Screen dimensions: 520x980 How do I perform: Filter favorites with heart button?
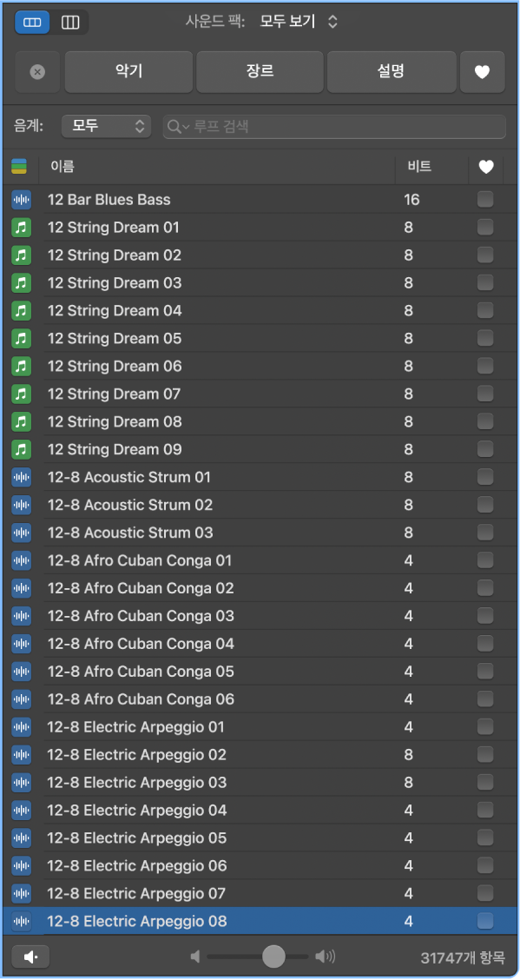click(482, 72)
